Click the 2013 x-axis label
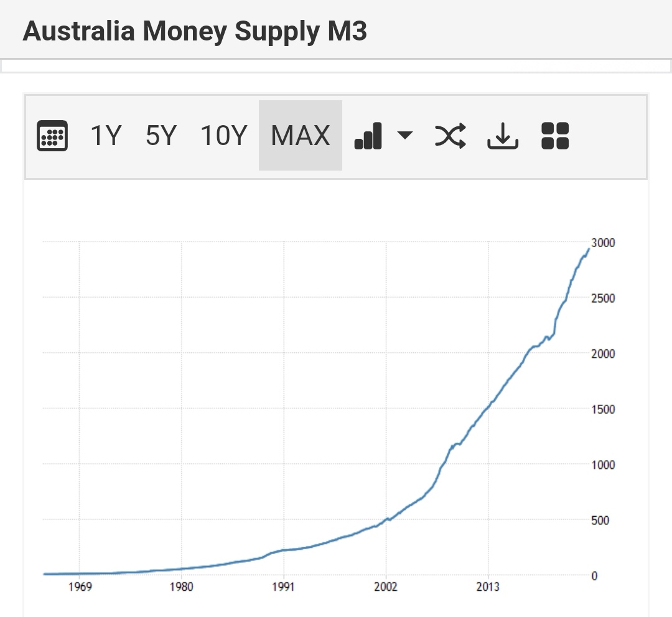Image resolution: width=672 pixels, height=617 pixels. 488,586
